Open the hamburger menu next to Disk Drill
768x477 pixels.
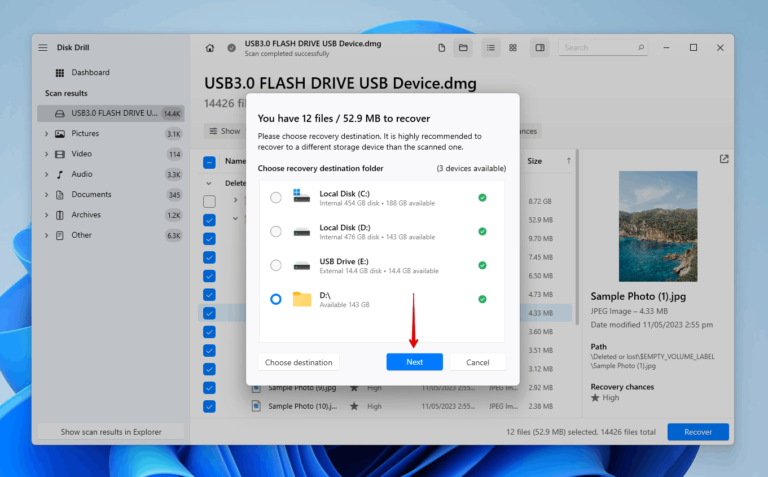click(x=43, y=48)
